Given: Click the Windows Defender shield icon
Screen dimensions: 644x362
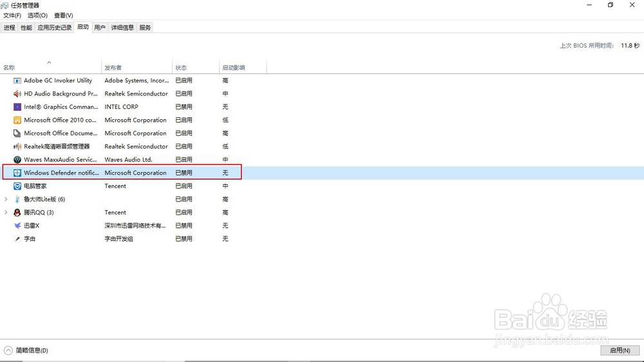Looking at the screenshot, I should 17,173.
